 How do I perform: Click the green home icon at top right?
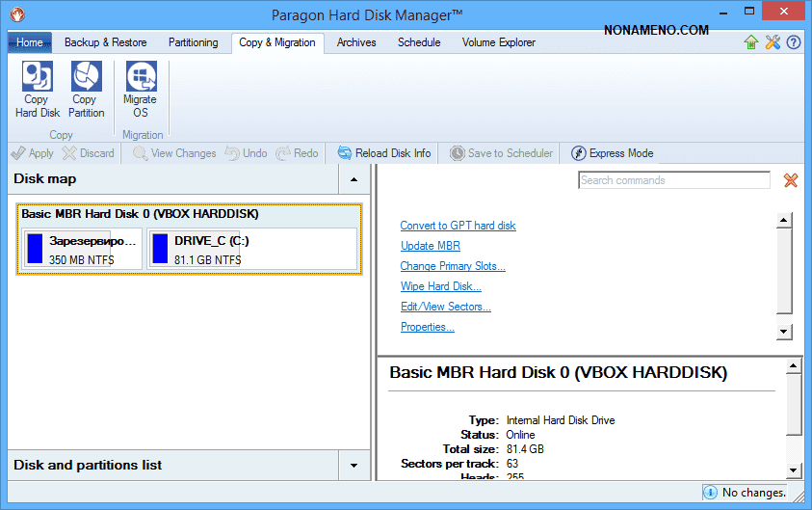(751, 42)
